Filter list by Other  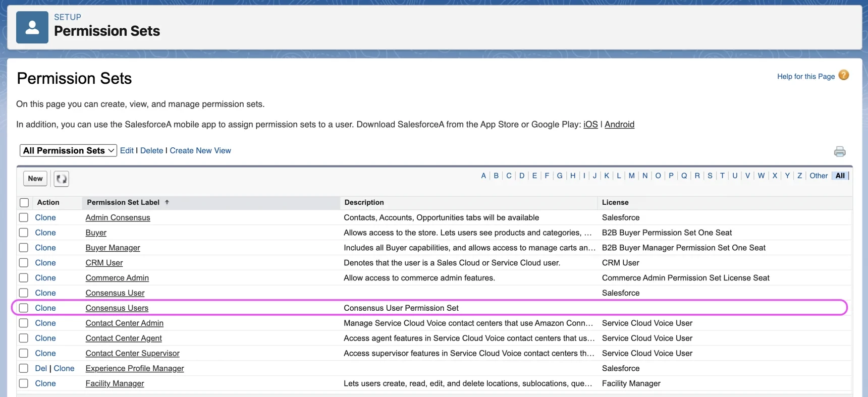click(818, 176)
